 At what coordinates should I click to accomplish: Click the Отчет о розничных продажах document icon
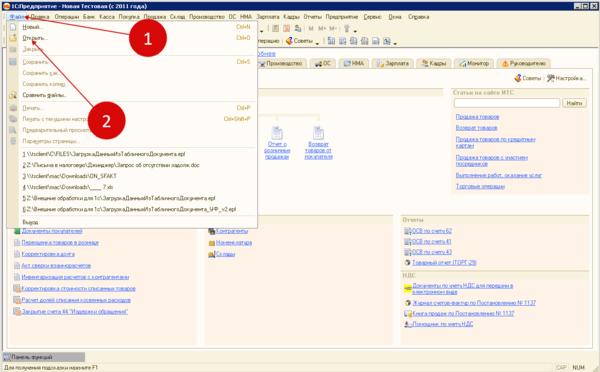[x=277, y=133]
